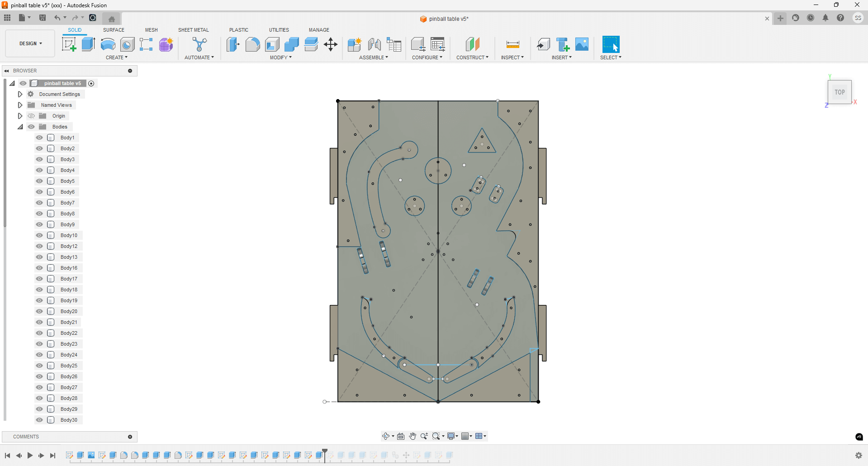Open the Automate tool icon

(x=199, y=44)
